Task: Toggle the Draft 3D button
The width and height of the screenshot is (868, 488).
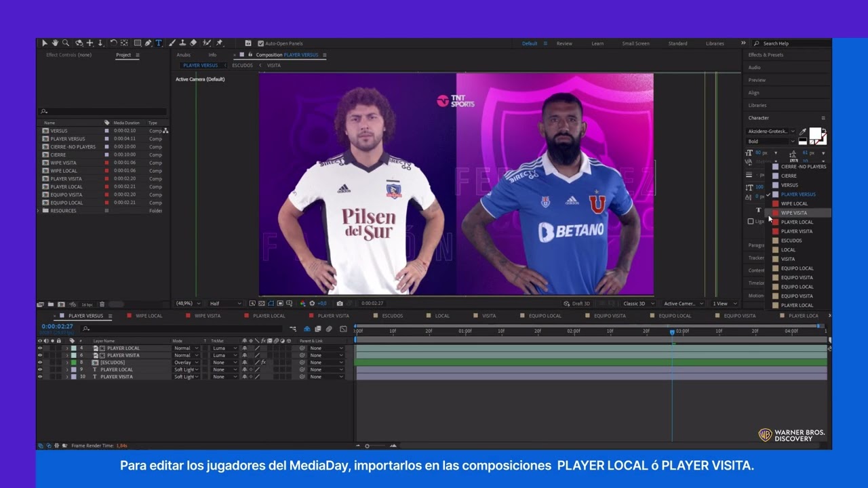Action: (x=577, y=304)
